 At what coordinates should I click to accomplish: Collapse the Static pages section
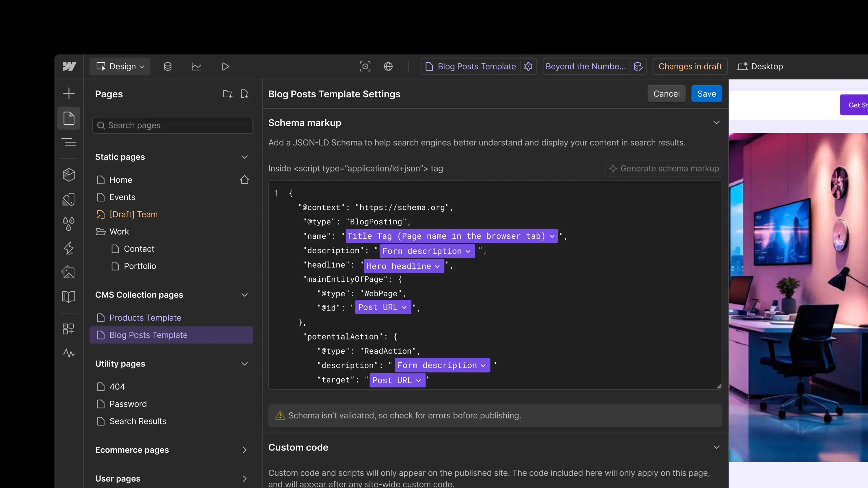(245, 157)
